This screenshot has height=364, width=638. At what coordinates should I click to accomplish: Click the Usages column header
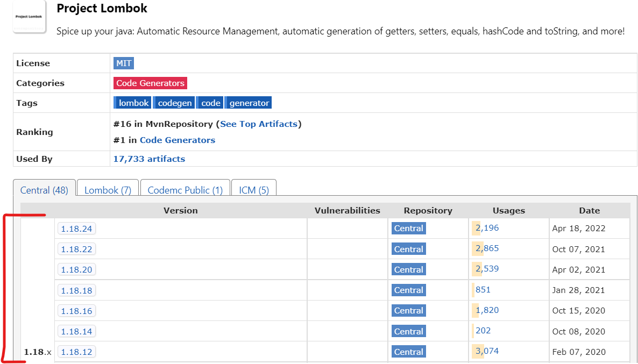(508, 210)
